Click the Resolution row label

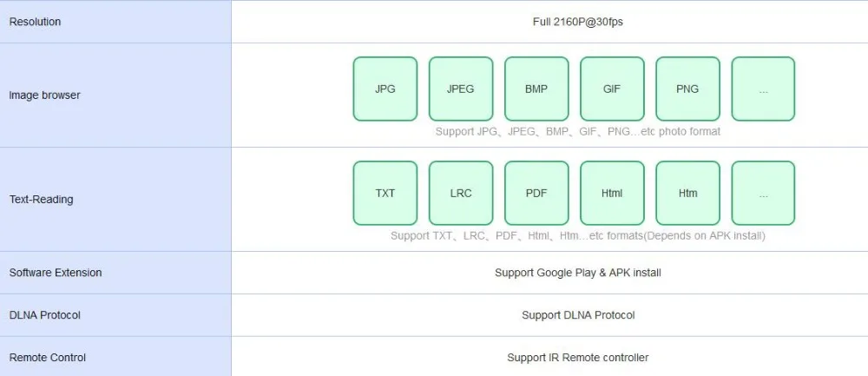click(35, 22)
